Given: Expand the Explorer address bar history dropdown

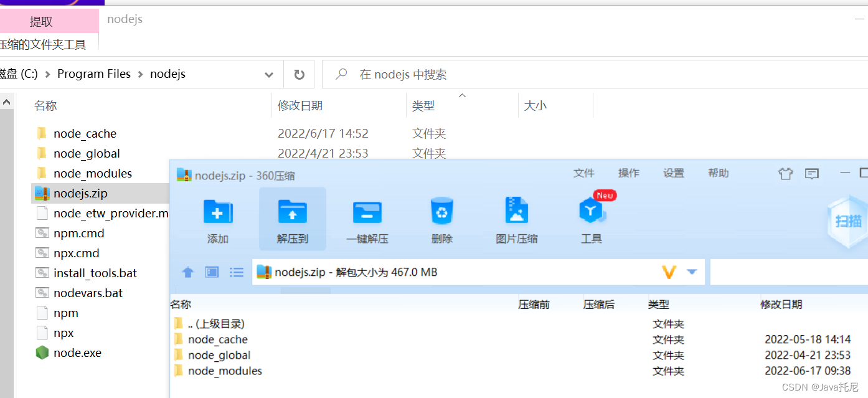Looking at the screenshot, I should [x=269, y=75].
